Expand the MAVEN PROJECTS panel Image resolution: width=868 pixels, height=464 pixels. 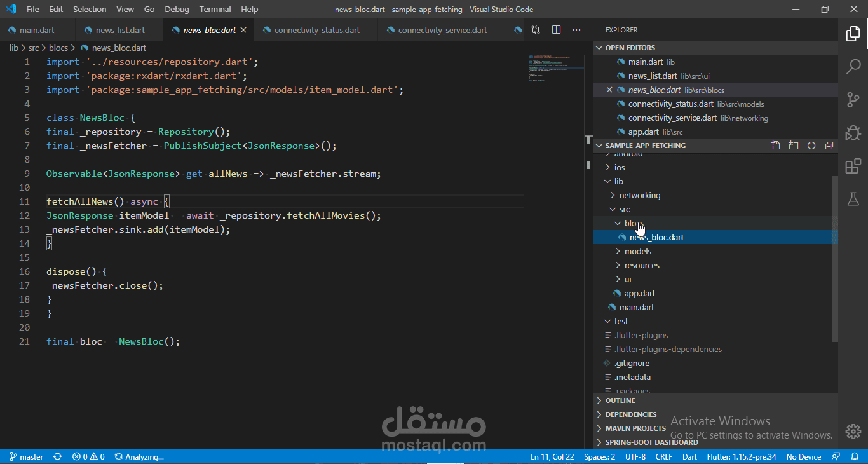pyautogui.click(x=715, y=428)
